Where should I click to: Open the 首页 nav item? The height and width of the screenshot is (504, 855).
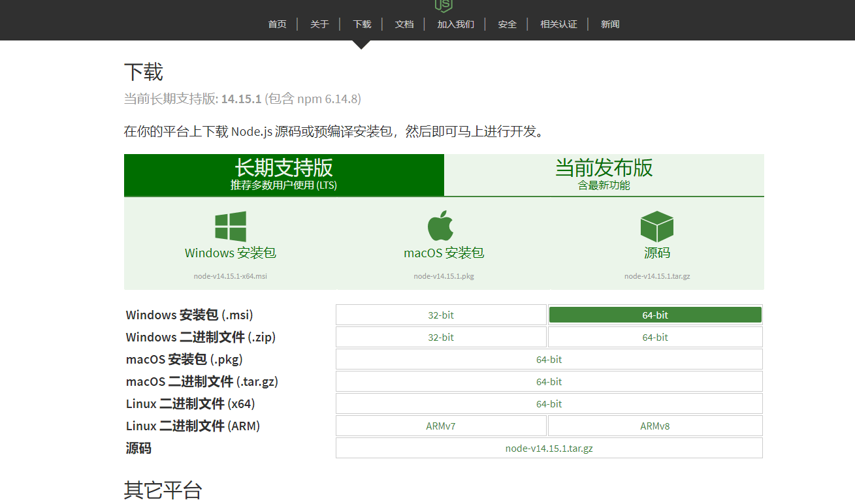pyautogui.click(x=277, y=24)
